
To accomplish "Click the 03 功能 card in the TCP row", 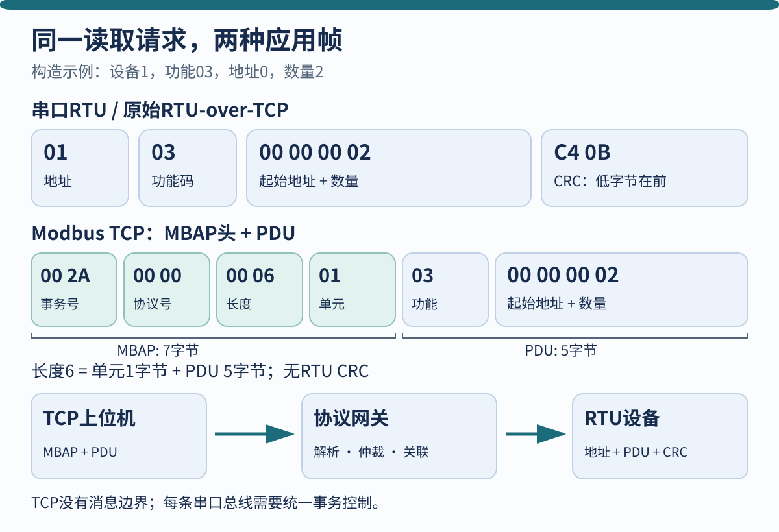I will [x=445, y=289].
